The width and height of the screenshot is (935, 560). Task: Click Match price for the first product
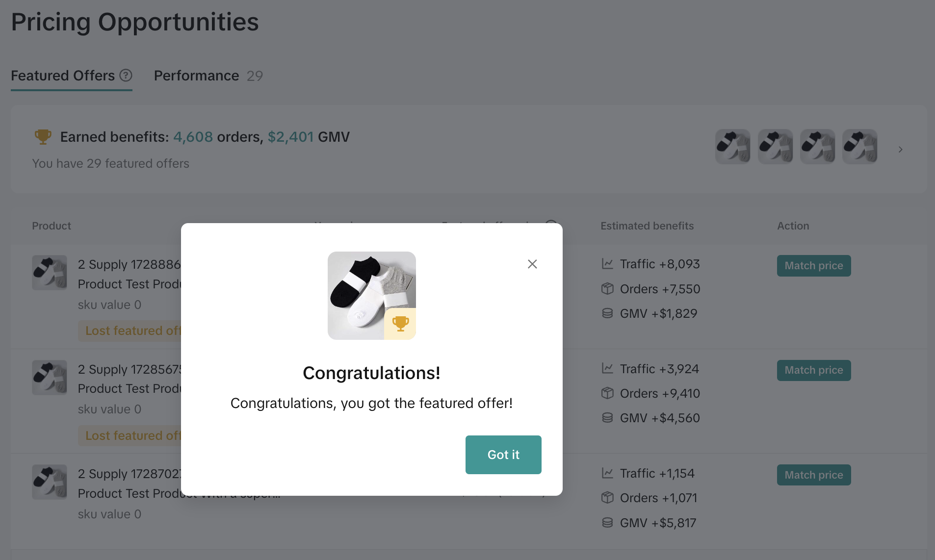pyautogui.click(x=813, y=265)
